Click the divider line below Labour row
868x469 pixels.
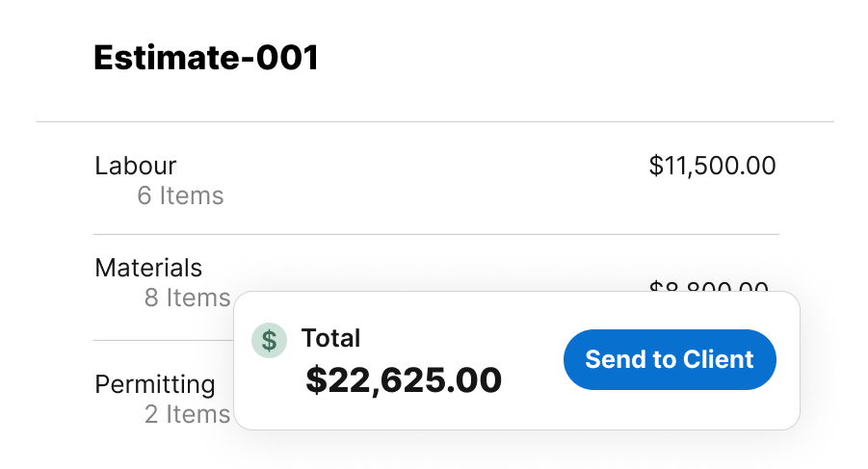[x=435, y=234]
